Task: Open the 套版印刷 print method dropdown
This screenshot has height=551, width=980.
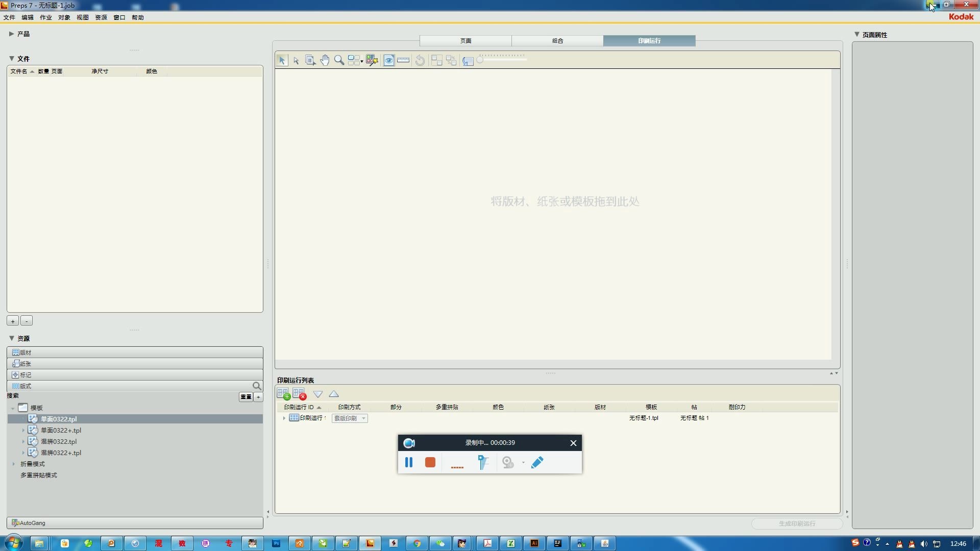Action: click(363, 418)
